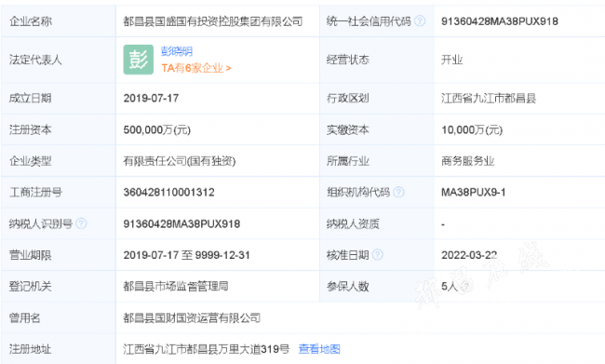Click credit code 91360428MA38PUX918 in top row
The image size is (605, 364).
coord(500,21)
